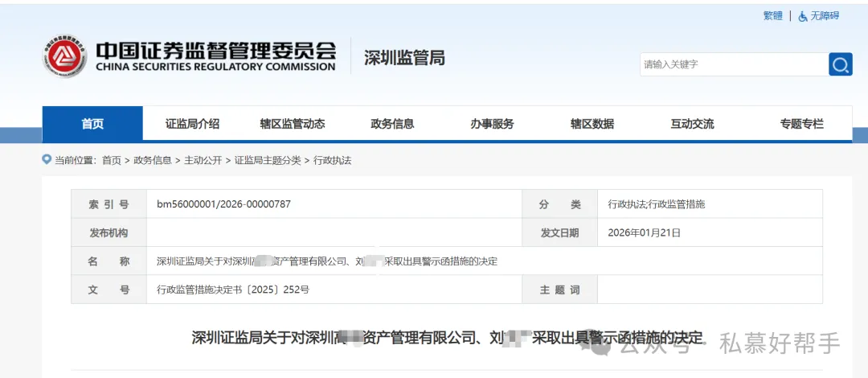Screen dimensions: 868x378
Task: Click the 名称 label cell
Action: click(108, 261)
